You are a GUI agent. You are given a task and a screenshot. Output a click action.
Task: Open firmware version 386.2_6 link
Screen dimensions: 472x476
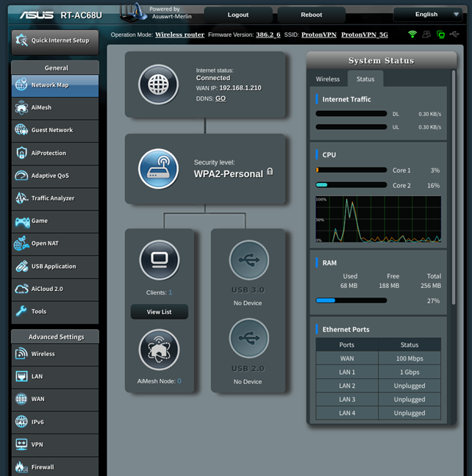click(x=268, y=35)
